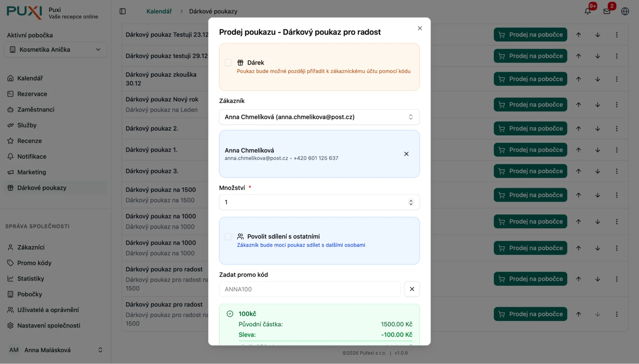Enable the Dárek checkbox
639x364 pixels.
pyautogui.click(x=228, y=63)
